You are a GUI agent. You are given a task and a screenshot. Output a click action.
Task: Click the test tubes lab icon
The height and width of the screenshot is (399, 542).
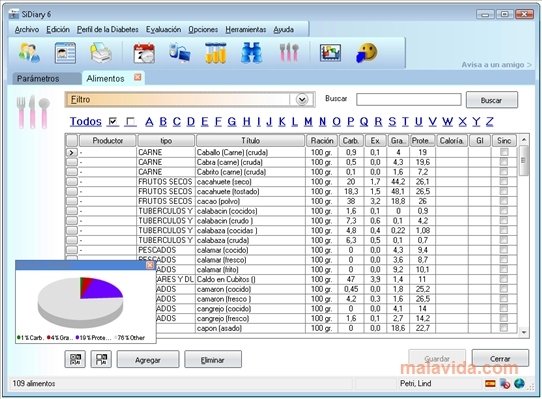coord(215,53)
